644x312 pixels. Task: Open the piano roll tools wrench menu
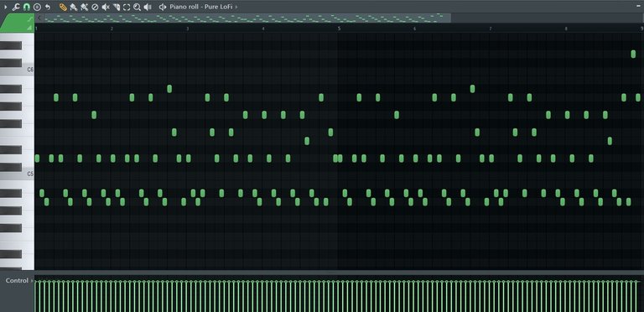(16, 7)
